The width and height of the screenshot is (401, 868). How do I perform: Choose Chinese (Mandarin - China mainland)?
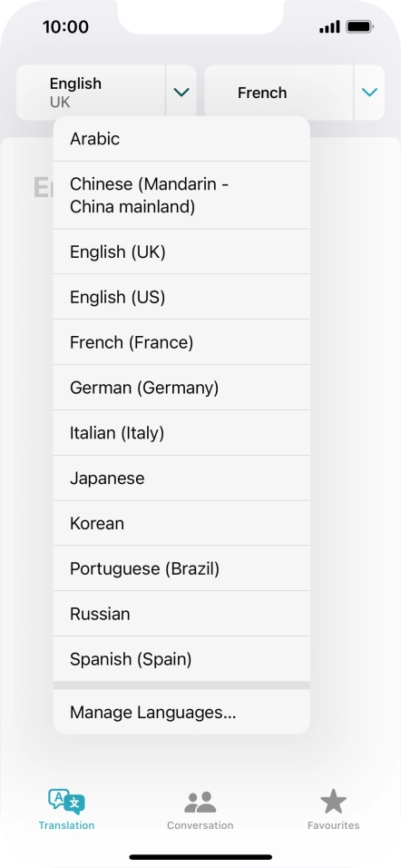pos(181,195)
